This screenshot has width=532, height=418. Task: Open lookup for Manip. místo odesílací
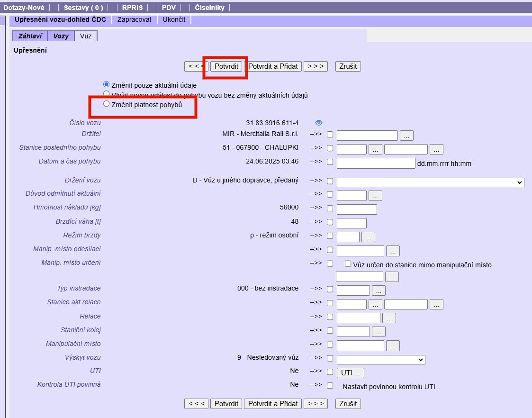[393, 251]
